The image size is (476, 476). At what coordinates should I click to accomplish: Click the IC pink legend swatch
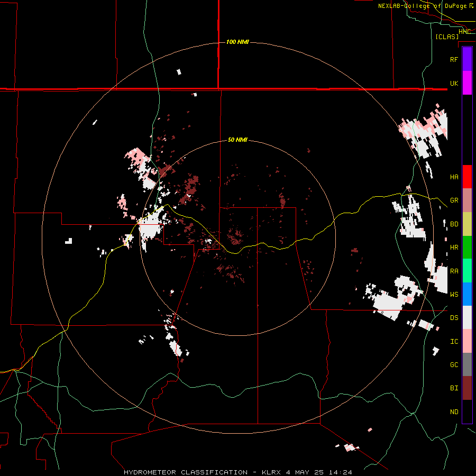click(x=467, y=341)
